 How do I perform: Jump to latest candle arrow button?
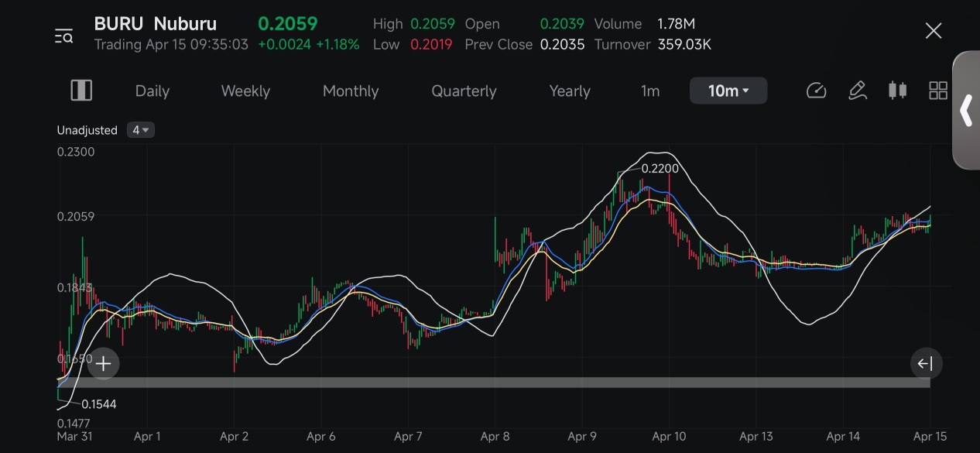point(925,364)
